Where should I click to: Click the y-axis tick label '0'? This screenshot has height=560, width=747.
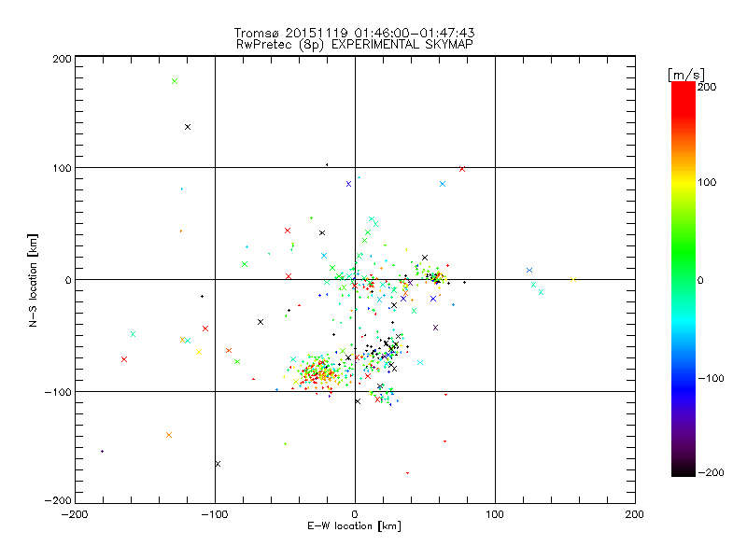(68, 280)
